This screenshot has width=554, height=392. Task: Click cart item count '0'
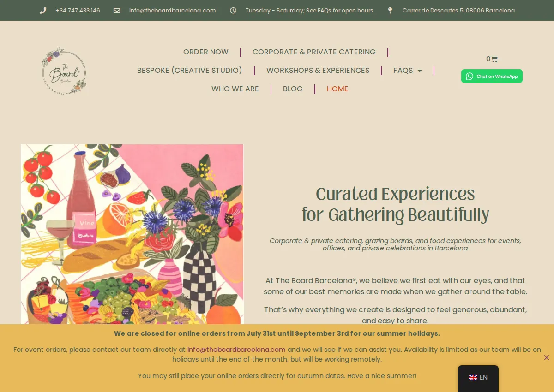(x=488, y=59)
